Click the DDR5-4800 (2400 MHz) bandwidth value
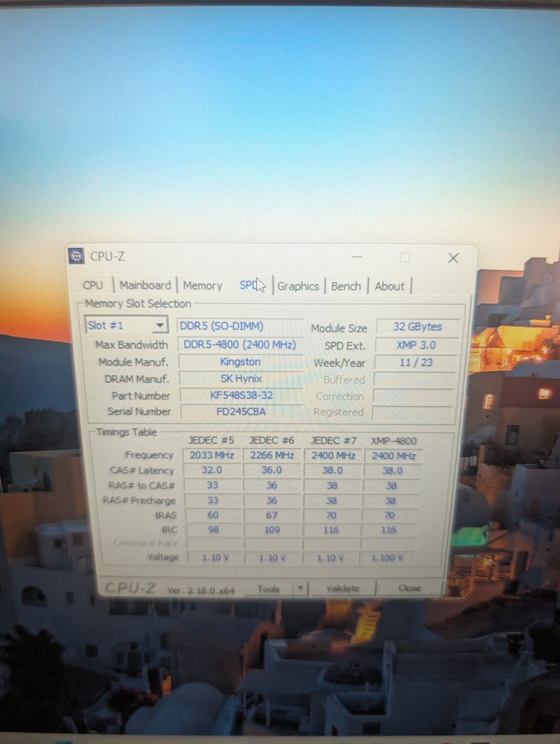This screenshot has width=560, height=744. 240,344
